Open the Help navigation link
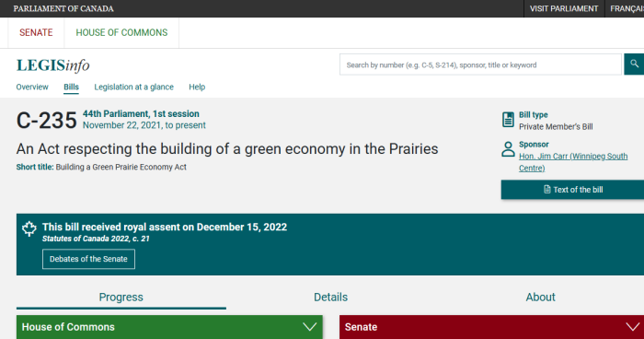This screenshot has height=339, width=644. tap(197, 87)
